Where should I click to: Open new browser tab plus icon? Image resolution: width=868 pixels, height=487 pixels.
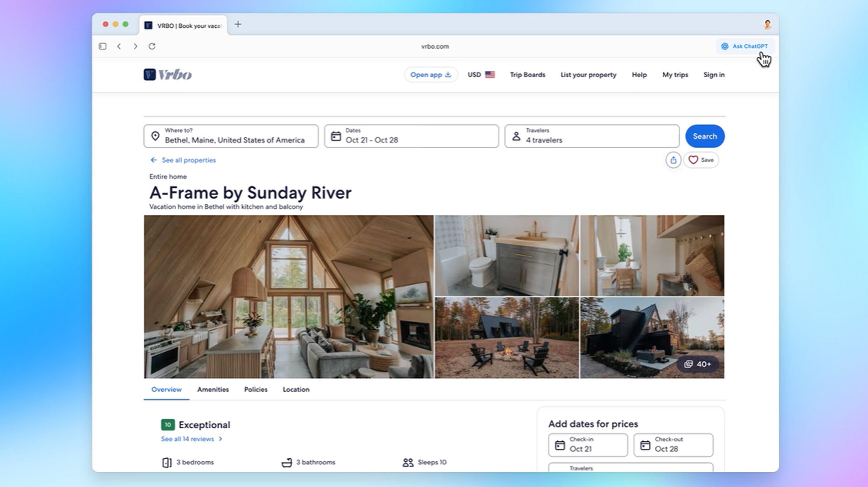pyautogui.click(x=238, y=25)
